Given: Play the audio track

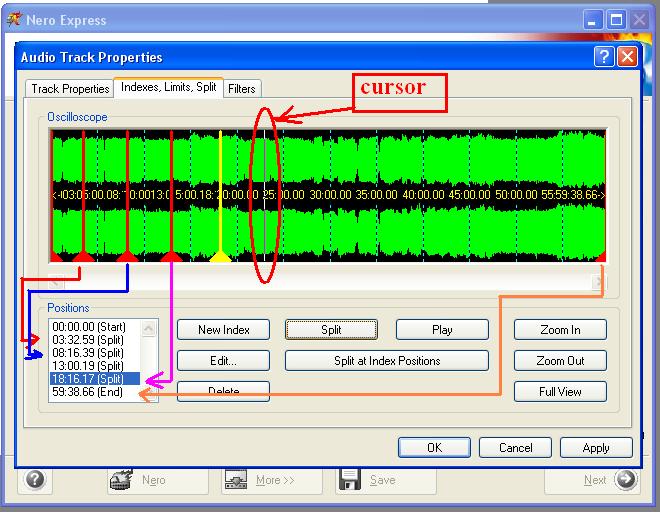Looking at the screenshot, I should (442, 330).
